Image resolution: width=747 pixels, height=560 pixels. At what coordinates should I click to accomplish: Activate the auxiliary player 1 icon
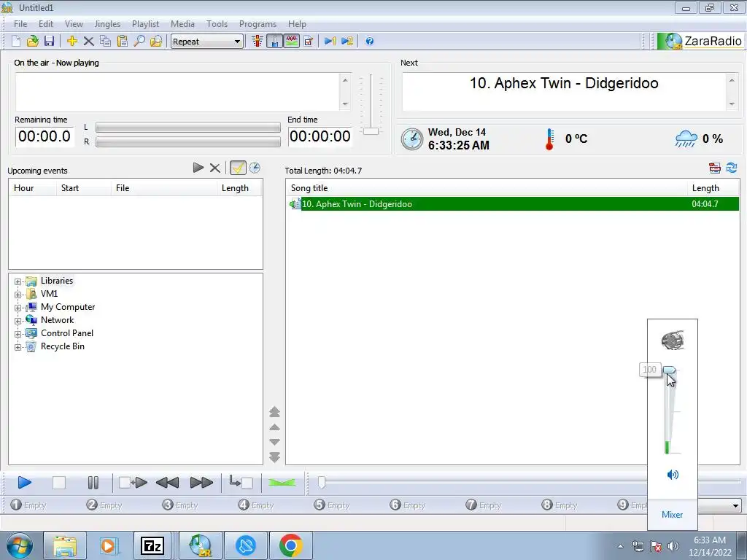[330, 42]
